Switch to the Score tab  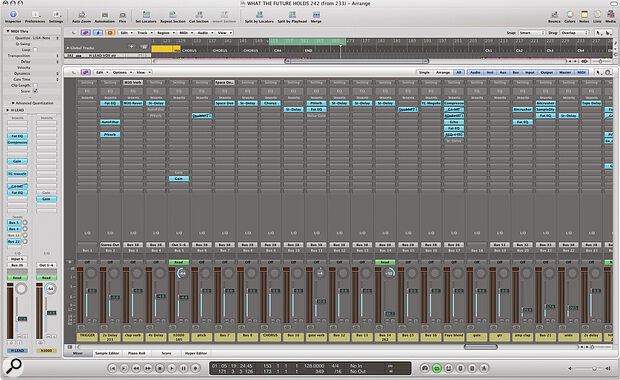pyautogui.click(x=166, y=353)
